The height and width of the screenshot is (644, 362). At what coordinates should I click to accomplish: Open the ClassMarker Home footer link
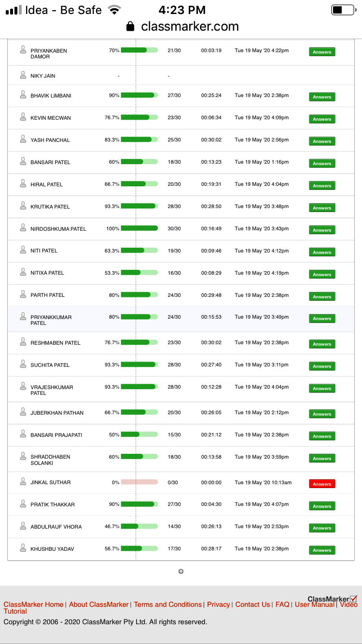(x=33, y=604)
